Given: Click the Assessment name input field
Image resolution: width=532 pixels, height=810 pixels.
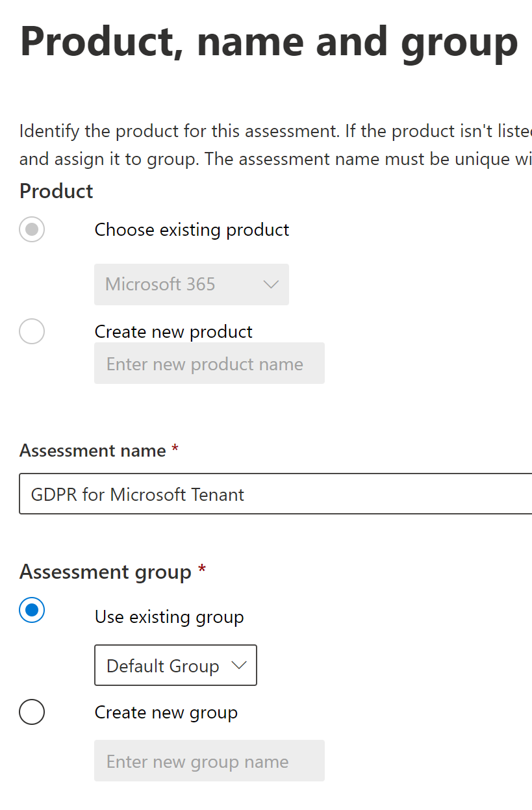Looking at the screenshot, I should (275, 494).
